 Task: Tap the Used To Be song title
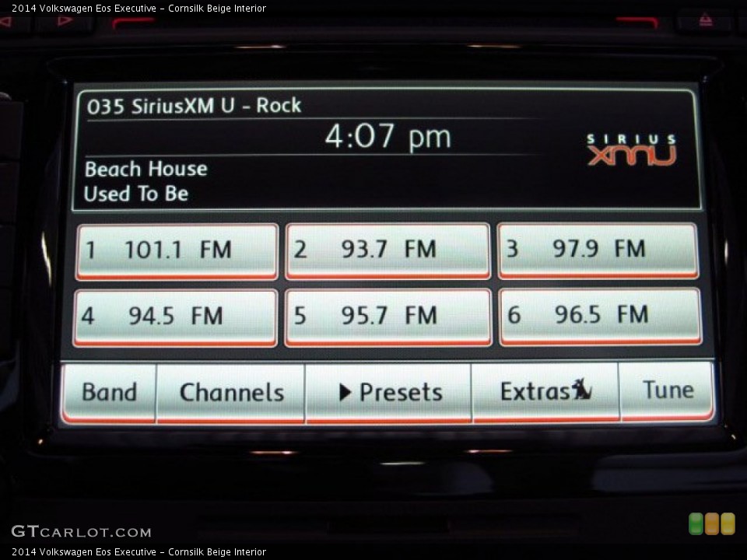[x=136, y=194]
